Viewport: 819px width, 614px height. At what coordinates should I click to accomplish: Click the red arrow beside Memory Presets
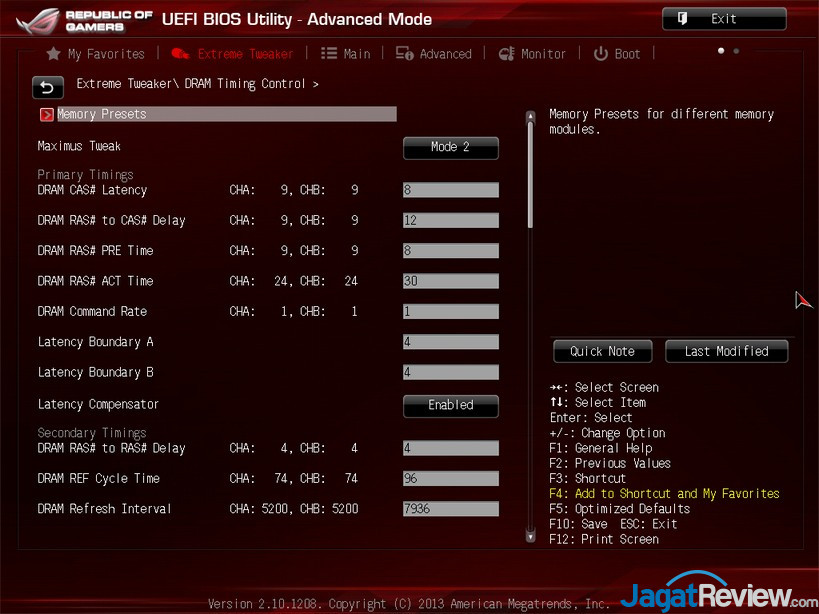click(46, 114)
